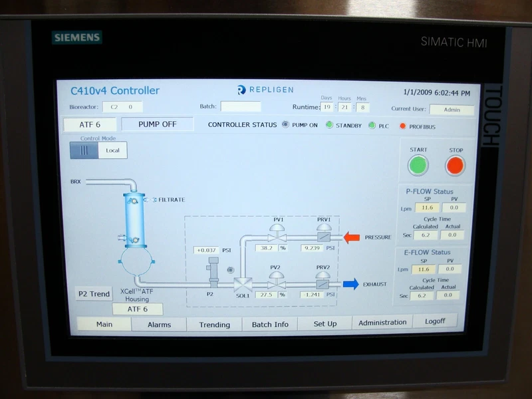The height and width of the screenshot is (399, 532).
Task: Open the Alarms tab
Action: pos(159,325)
